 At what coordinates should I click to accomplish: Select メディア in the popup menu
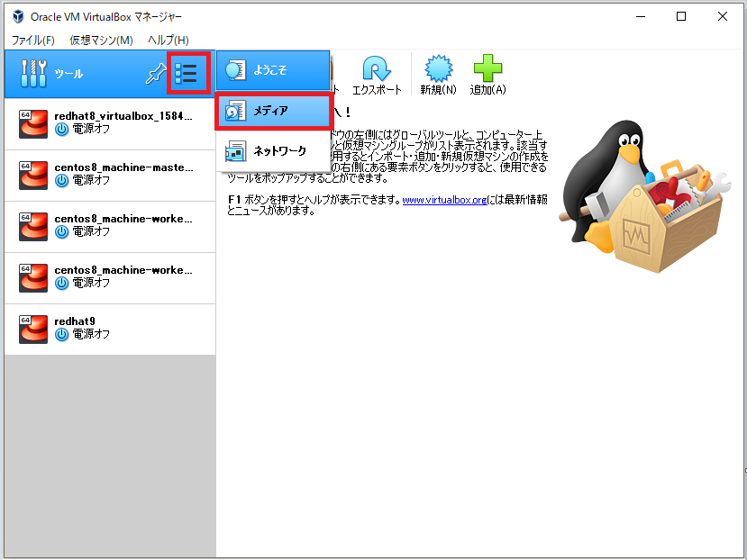(x=273, y=112)
